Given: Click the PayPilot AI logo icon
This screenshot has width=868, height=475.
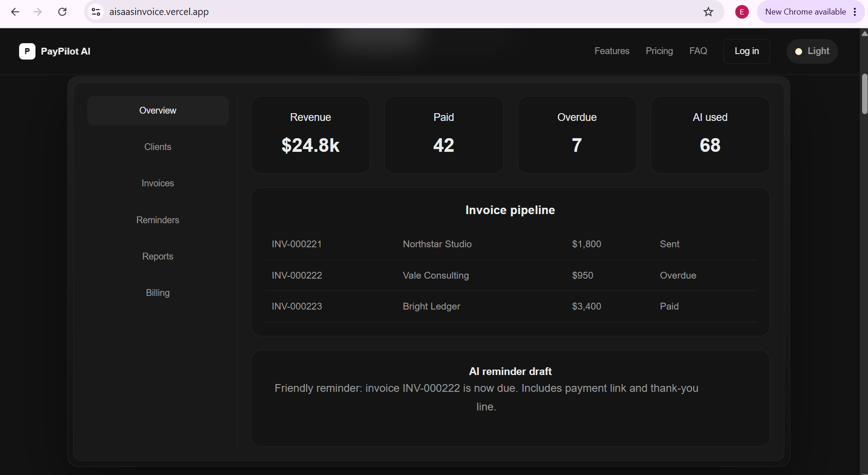Looking at the screenshot, I should click(x=27, y=51).
